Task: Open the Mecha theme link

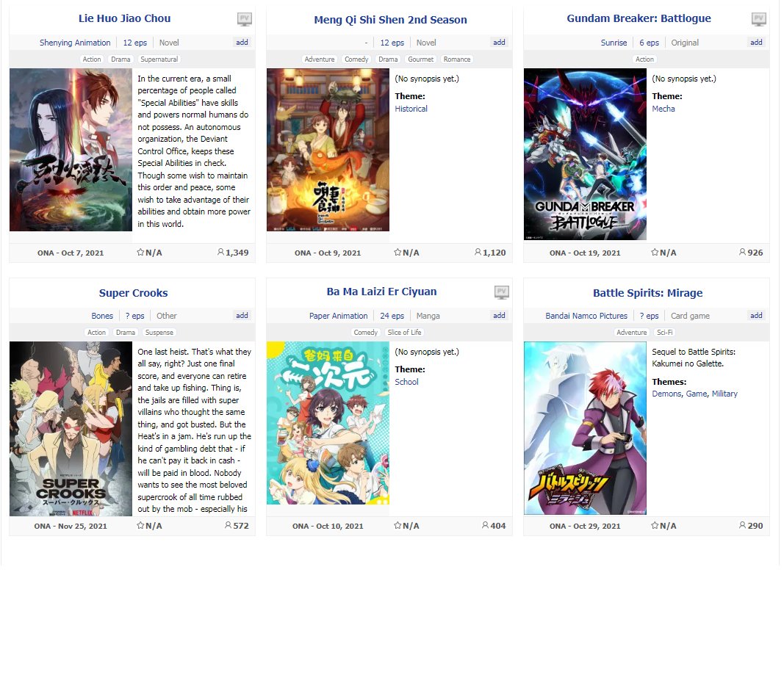Action: point(663,109)
